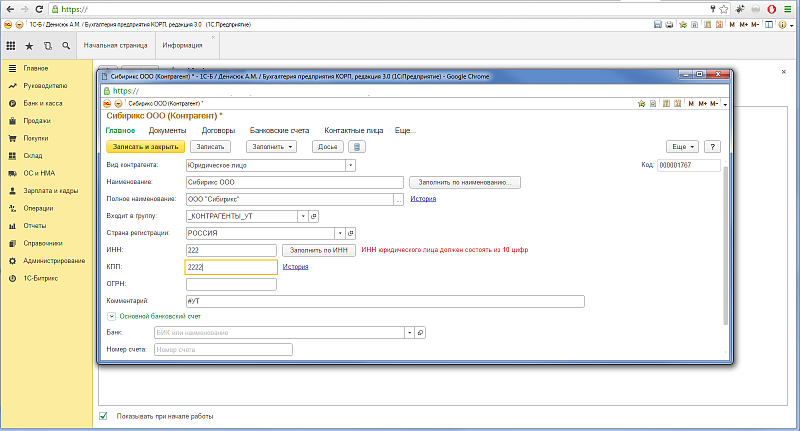Click the ИНН input field
The width and height of the screenshot is (800, 431).
[x=232, y=250]
